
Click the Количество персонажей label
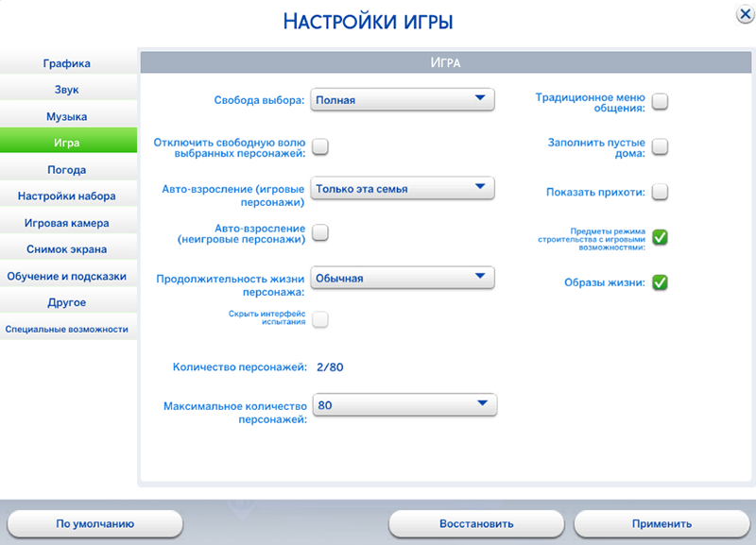pos(240,367)
